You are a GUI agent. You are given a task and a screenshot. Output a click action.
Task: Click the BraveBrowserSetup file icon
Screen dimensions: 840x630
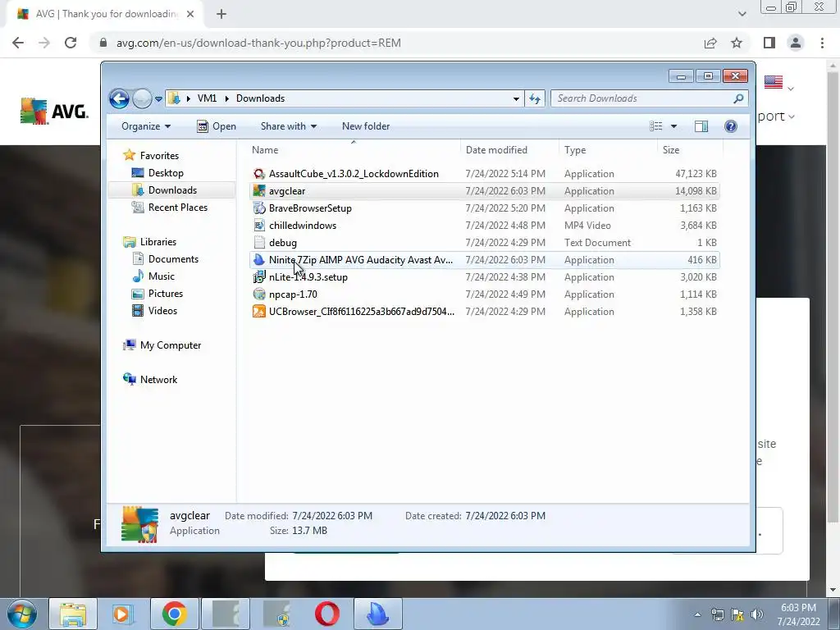point(259,208)
